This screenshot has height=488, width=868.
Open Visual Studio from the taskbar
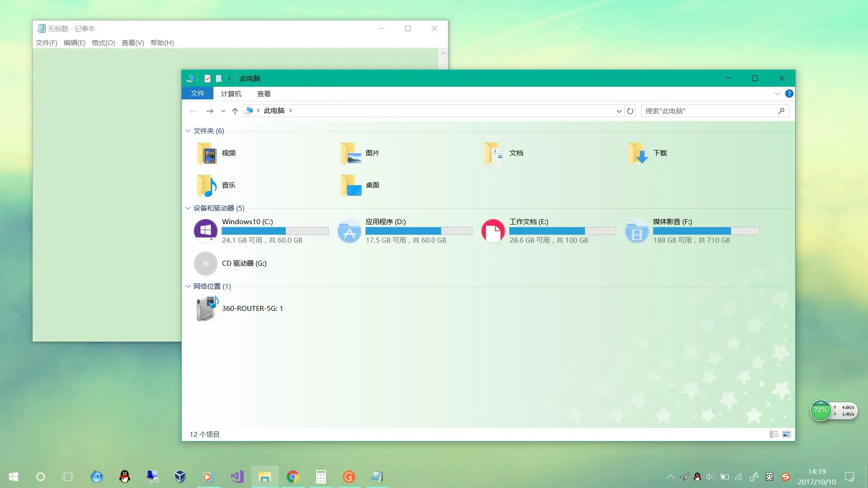[237, 477]
